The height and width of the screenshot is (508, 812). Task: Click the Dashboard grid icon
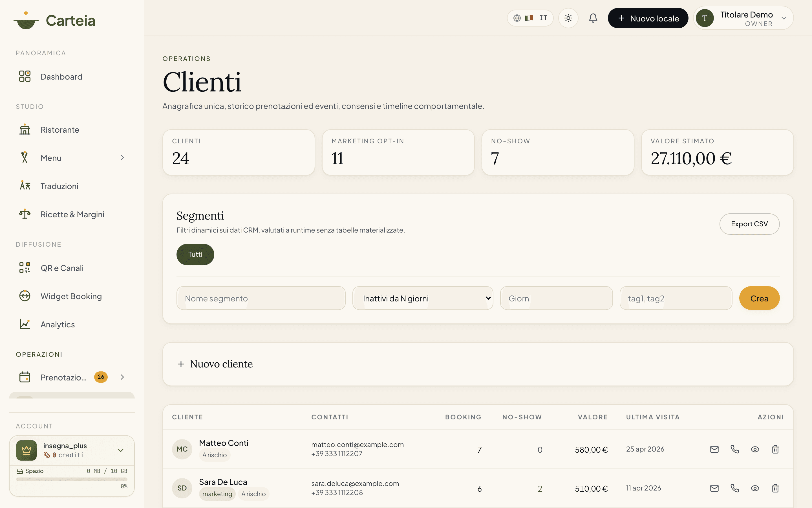click(x=25, y=76)
